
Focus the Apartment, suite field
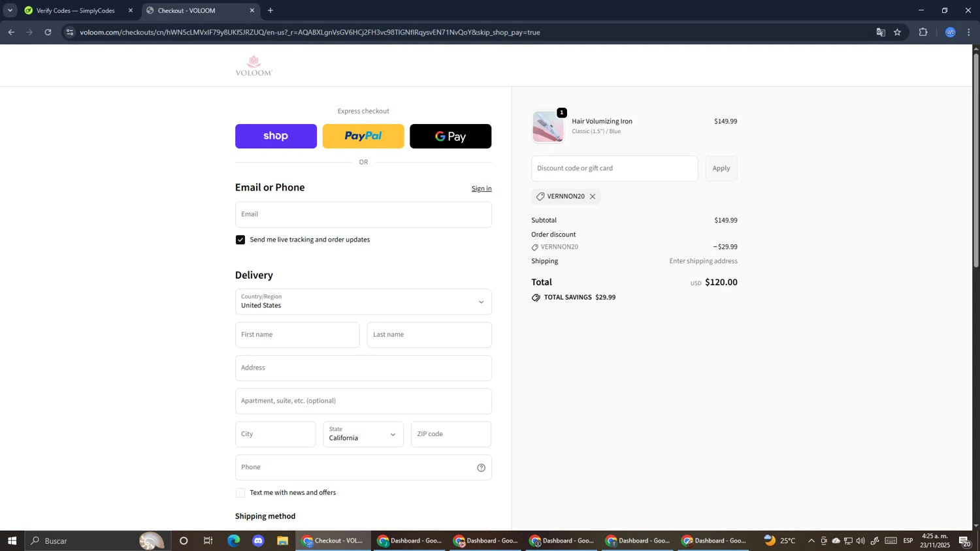pos(363,401)
